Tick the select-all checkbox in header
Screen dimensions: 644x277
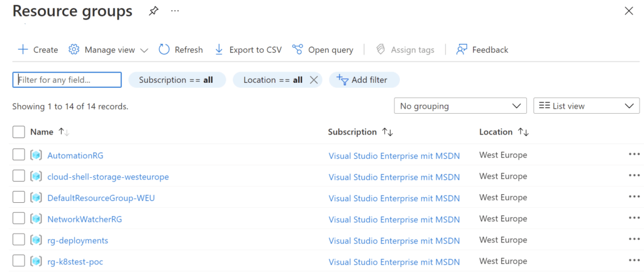pos(19,132)
